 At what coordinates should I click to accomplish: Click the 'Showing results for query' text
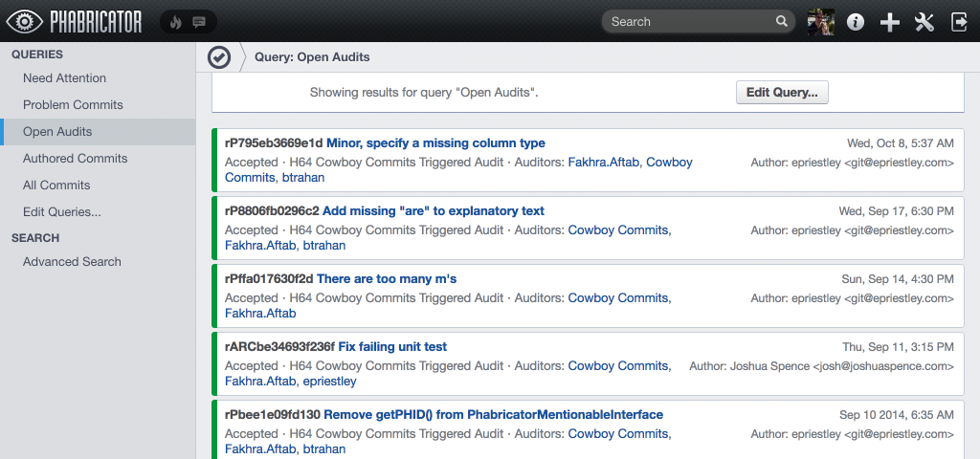pyautogui.click(x=424, y=93)
